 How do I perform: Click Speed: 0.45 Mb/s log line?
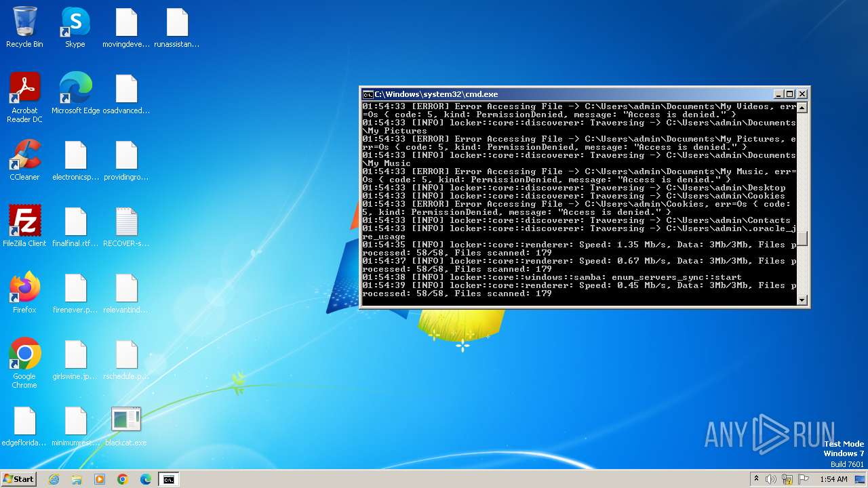coord(579,289)
